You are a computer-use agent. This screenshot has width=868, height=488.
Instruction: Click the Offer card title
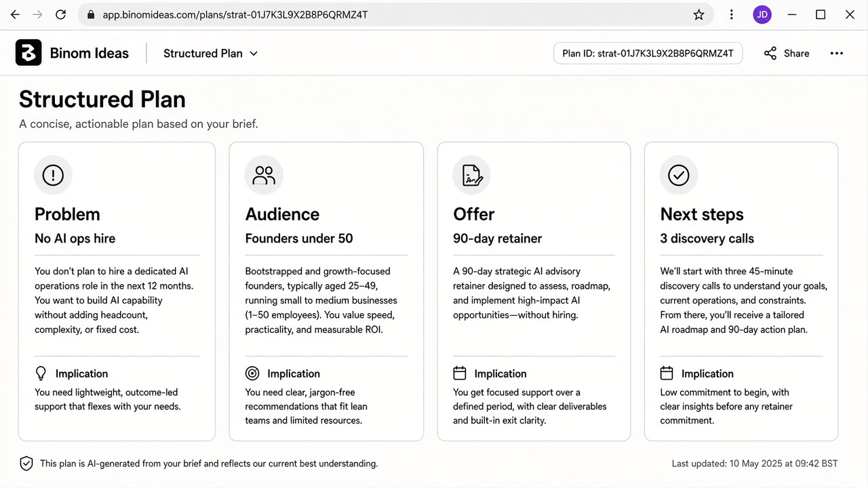coord(474,214)
